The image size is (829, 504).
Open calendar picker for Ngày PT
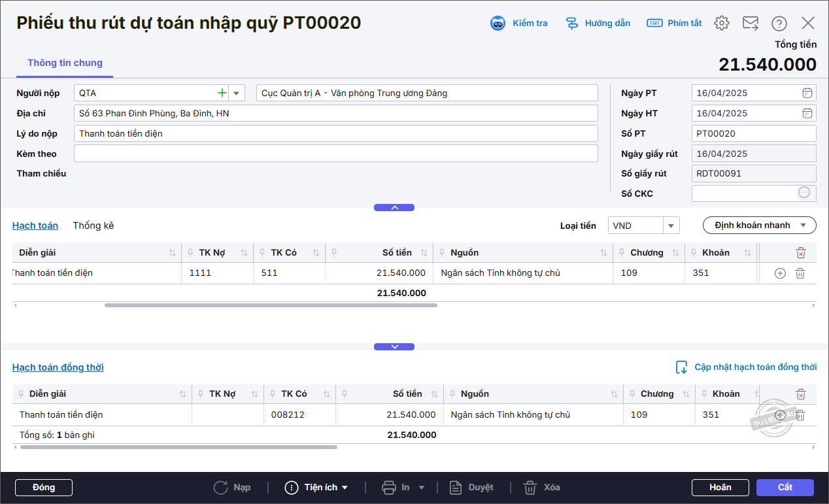pos(807,93)
